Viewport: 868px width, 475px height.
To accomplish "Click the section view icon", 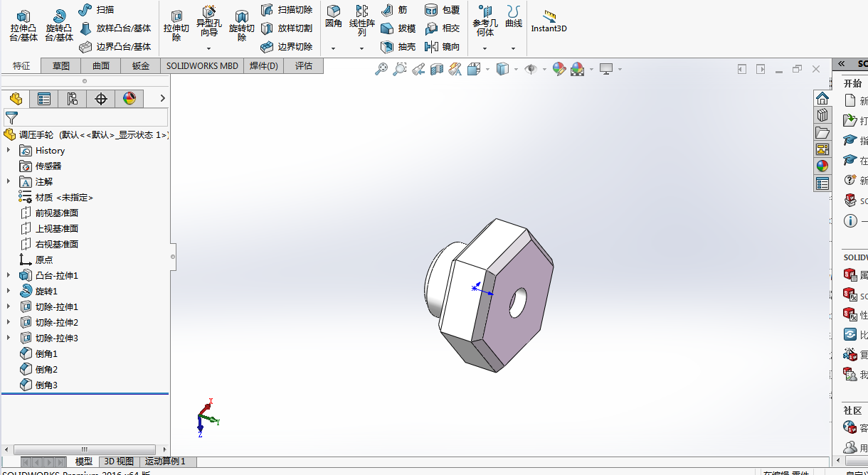I will coord(437,69).
